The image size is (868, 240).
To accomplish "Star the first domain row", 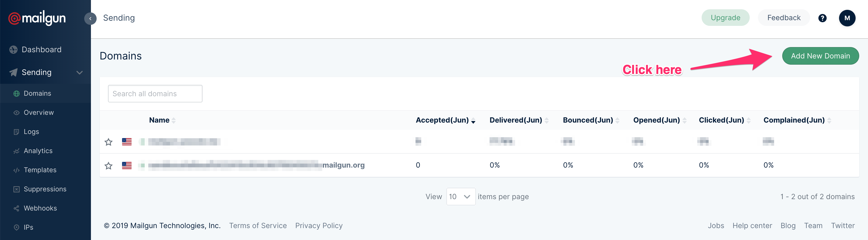I will click(x=109, y=142).
